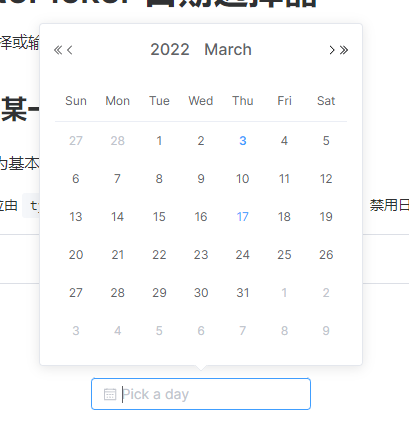Screen dimensions: 409x448
Task: Pick March 12 in Saturday column
Action: click(x=326, y=179)
